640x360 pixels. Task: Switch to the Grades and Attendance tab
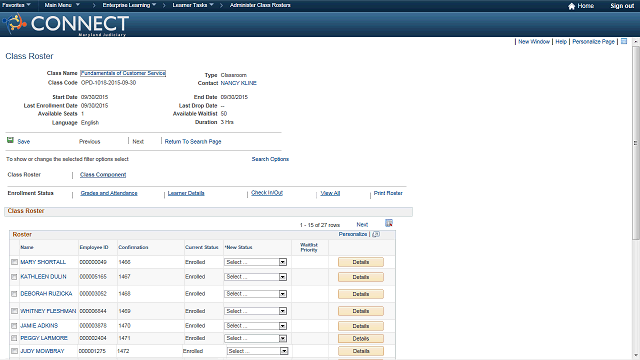click(109, 193)
